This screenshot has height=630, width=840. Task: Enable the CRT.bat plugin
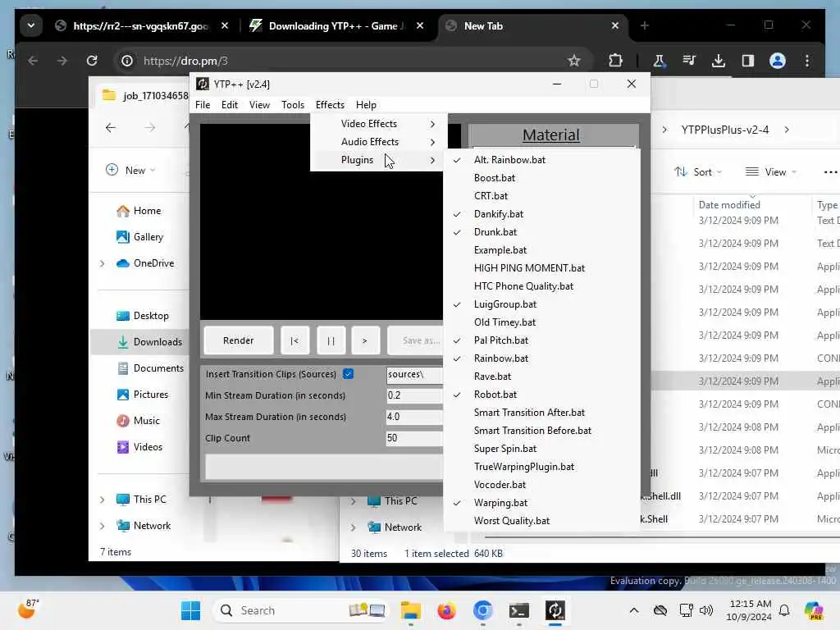[541, 196]
